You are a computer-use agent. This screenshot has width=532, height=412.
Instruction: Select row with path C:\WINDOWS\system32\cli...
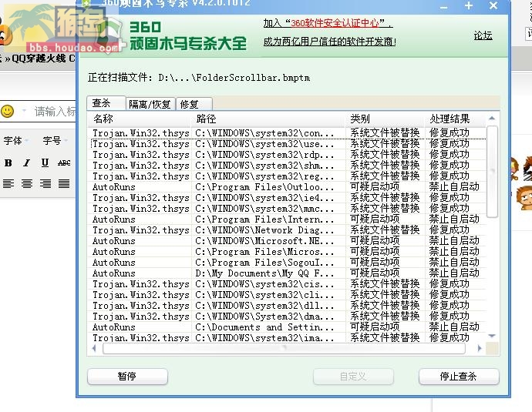pos(287,295)
